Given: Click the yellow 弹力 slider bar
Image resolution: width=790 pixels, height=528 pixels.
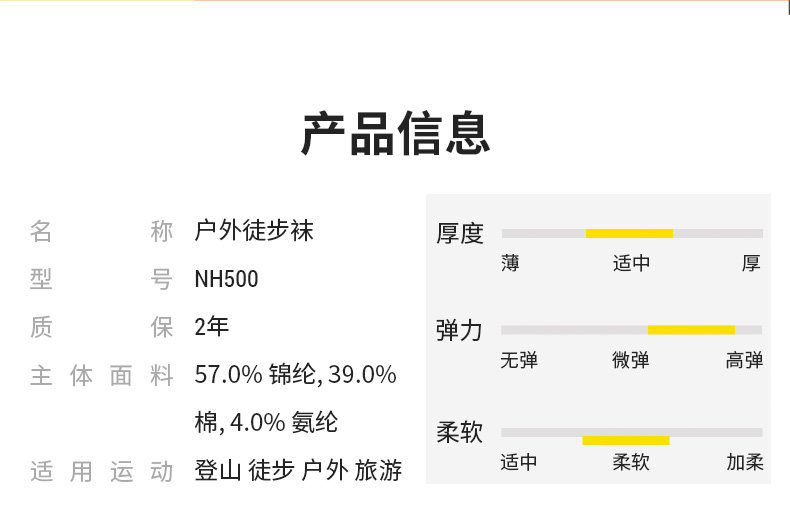Looking at the screenshot, I should (x=691, y=330).
